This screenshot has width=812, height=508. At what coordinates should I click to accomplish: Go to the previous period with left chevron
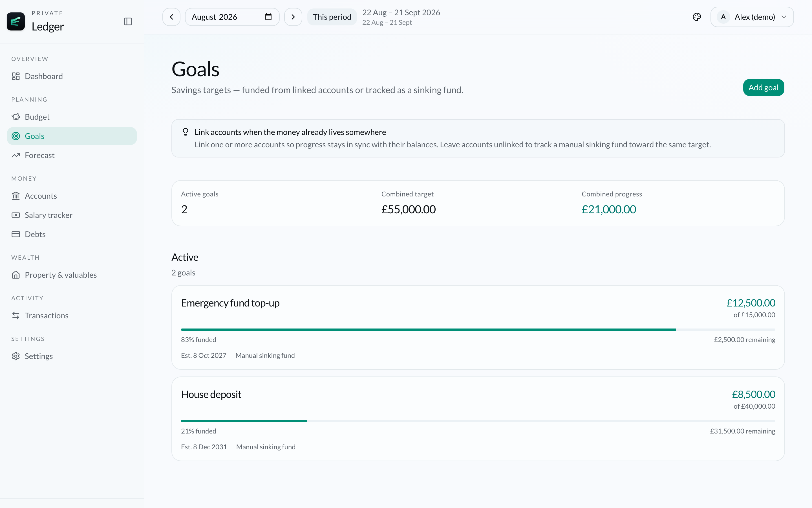tap(171, 17)
